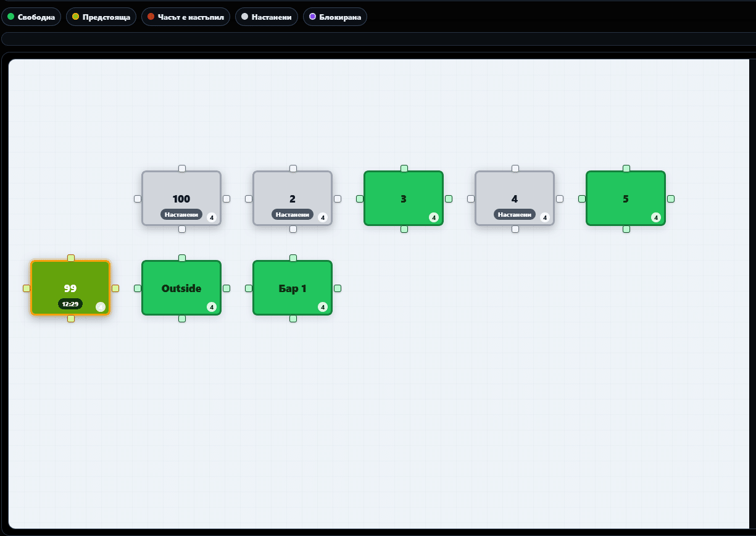This screenshot has width=756, height=536.
Task: Click the top connector handle of Outside table
Action: pos(182,258)
